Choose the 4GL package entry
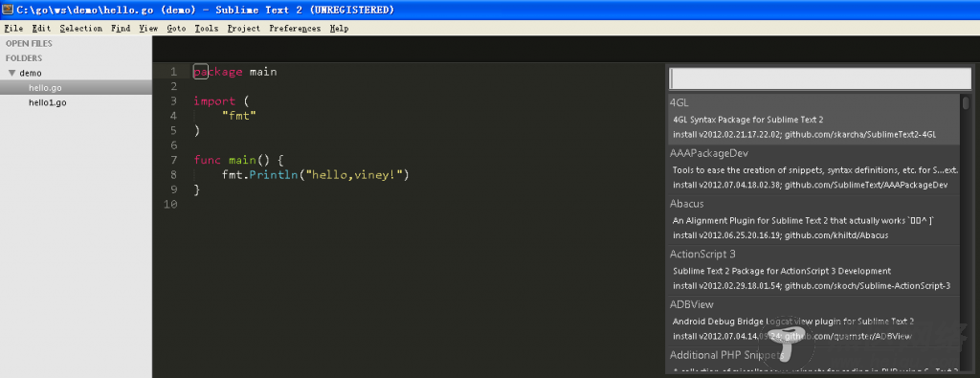980x378 pixels. tap(813, 120)
